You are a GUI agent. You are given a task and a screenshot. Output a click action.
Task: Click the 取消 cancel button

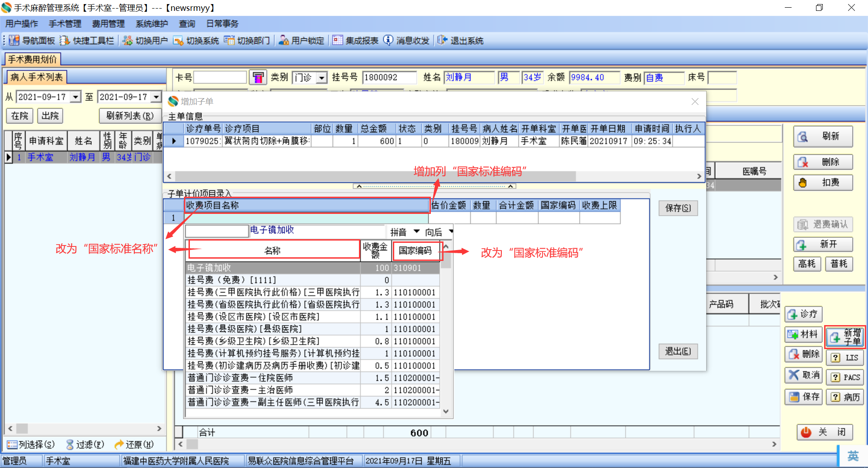(x=803, y=375)
